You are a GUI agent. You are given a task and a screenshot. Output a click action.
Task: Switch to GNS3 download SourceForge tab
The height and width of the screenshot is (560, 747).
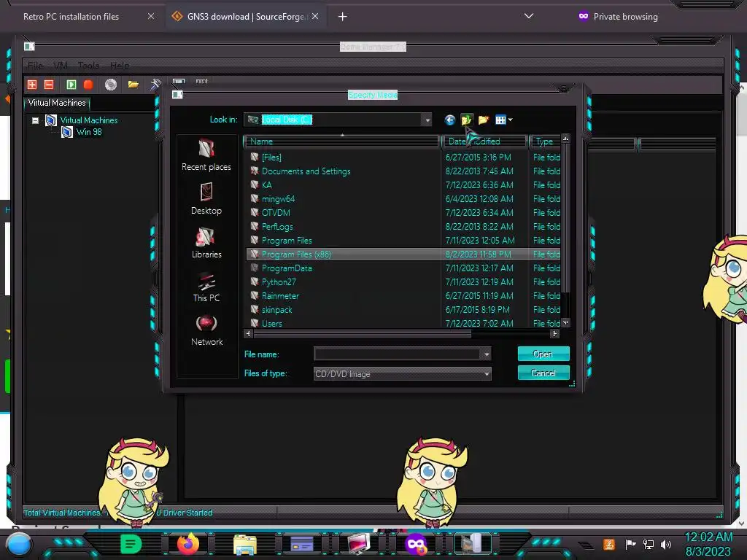(247, 17)
